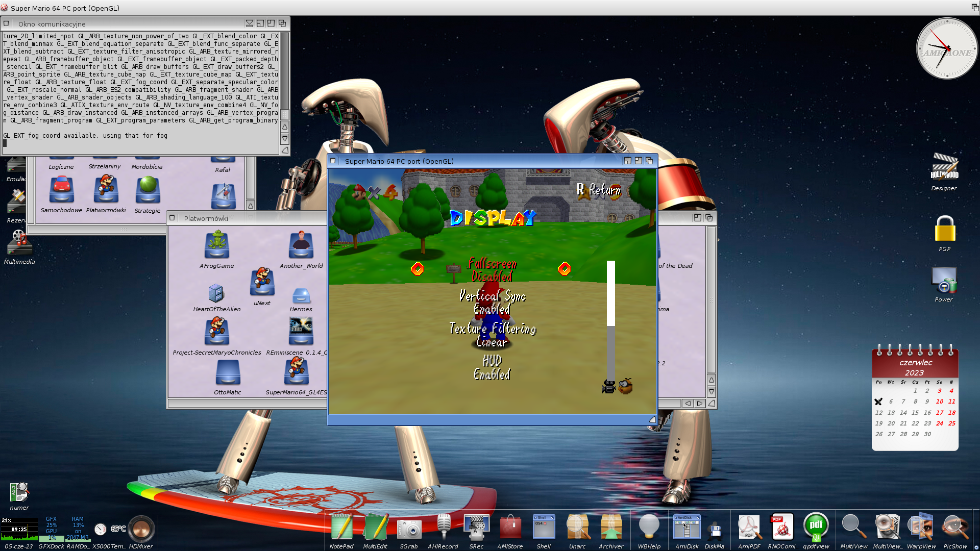Open the AFrogGame drawer icon
The image size is (980, 551).
(216, 244)
